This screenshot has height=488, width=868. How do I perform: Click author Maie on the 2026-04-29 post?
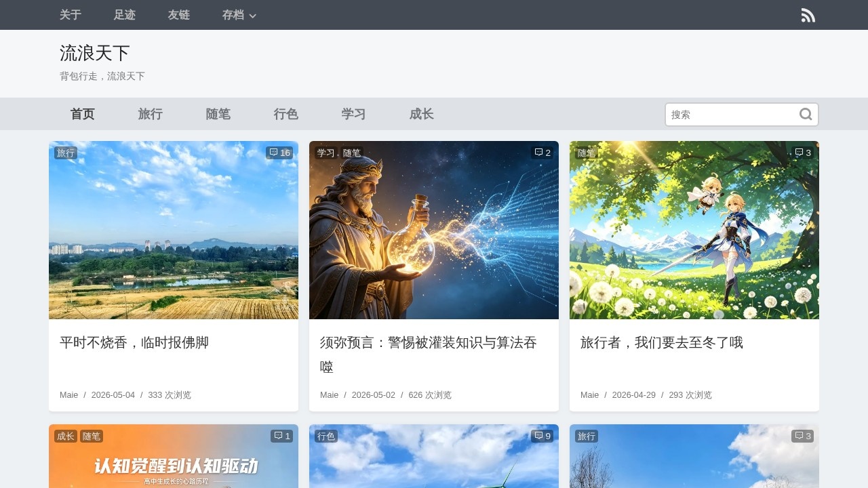[590, 395]
